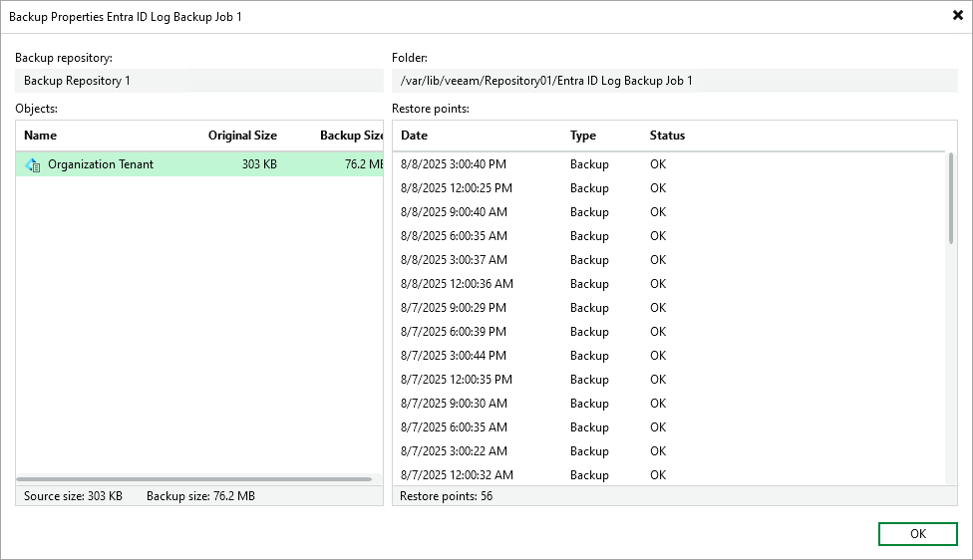Select restore point 8/8/2025 9:00:40 AM
Screen dimensions: 973x560
pos(669,212)
